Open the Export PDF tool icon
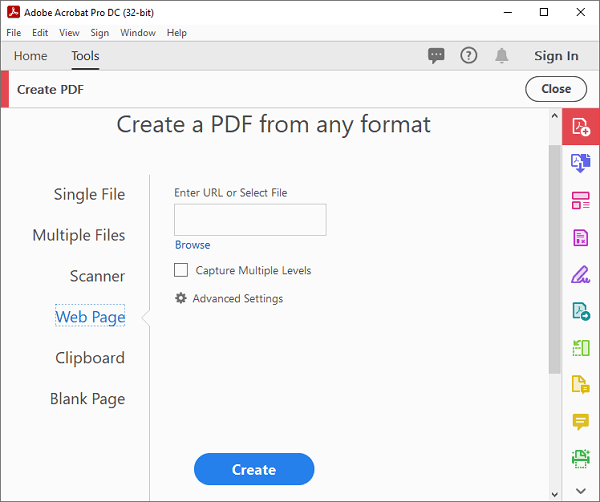Screen dimensions: 600x502 click(580, 163)
